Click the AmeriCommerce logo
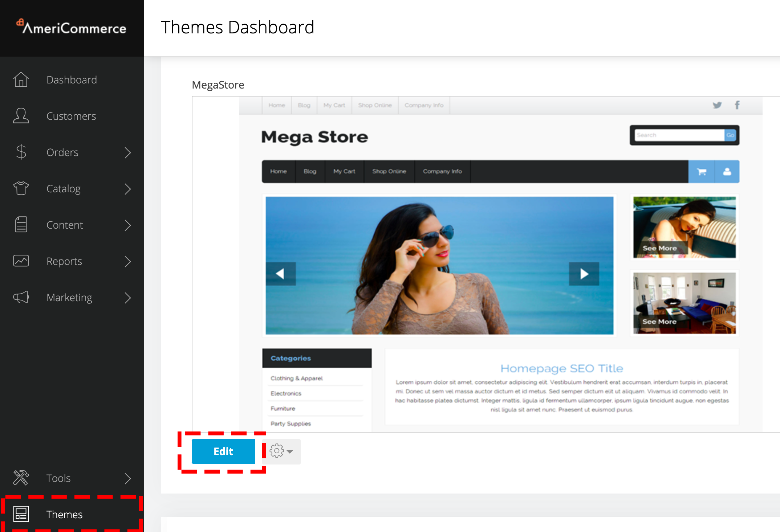The height and width of the screenshot is (532, 780). [71, 27]
